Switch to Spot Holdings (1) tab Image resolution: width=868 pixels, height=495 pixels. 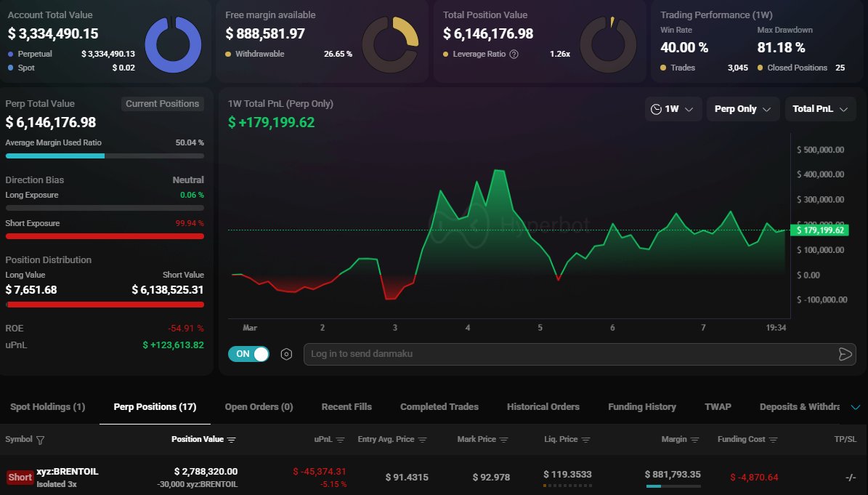click(48, 407)
